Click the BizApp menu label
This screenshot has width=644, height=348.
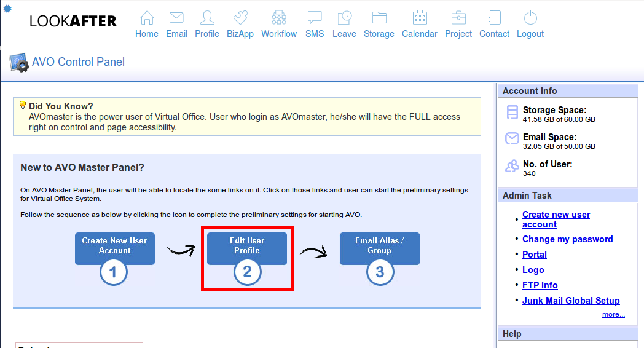click(240, 34)
